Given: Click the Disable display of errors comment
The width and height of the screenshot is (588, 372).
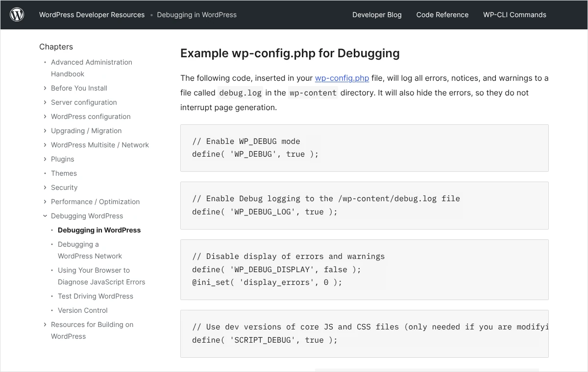Looking at the screenshot, I should [289, 256].
